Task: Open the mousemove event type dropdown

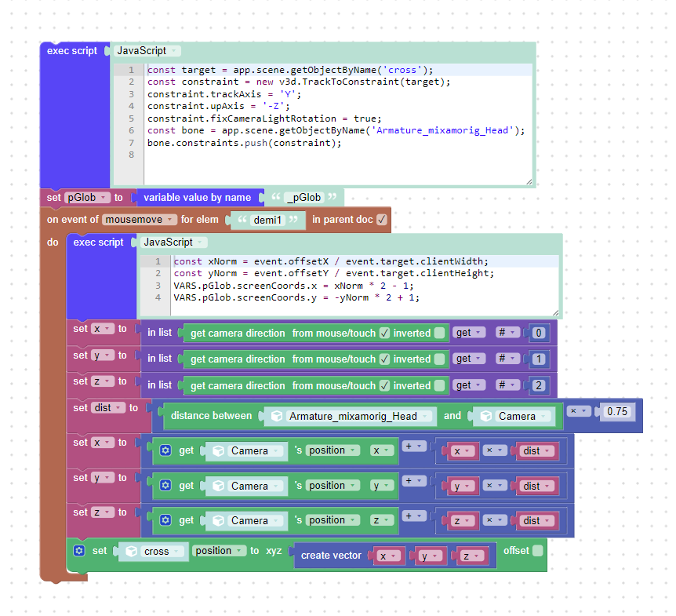Action: [x=140, y=220]
